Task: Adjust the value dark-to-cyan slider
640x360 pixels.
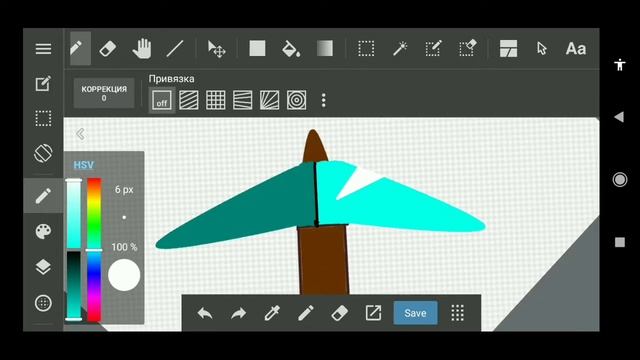Action: (74, 286)
